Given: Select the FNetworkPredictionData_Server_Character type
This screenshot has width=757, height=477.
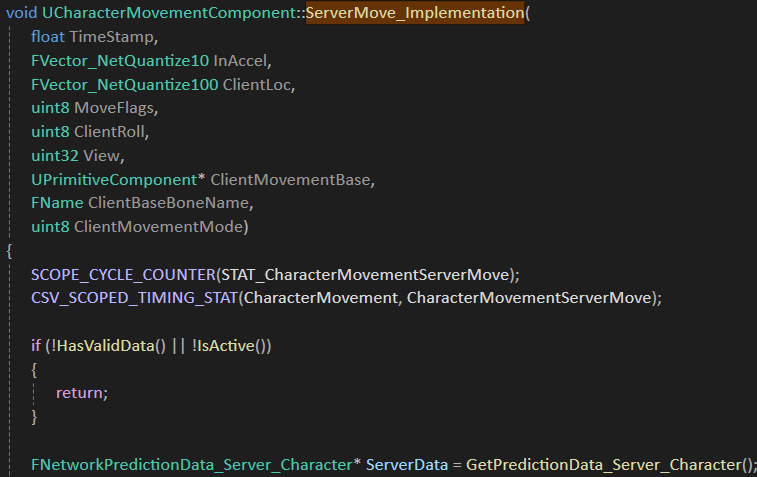Looking at the screenshot, I should tap(192, 464).
